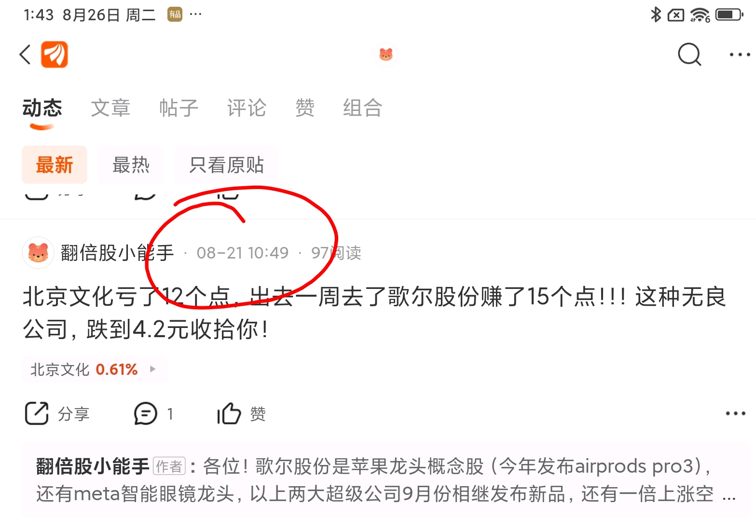Open the 翻倍股小能手 username link
Viewport: 756px width, 532px height.
(x=117, y=253)
